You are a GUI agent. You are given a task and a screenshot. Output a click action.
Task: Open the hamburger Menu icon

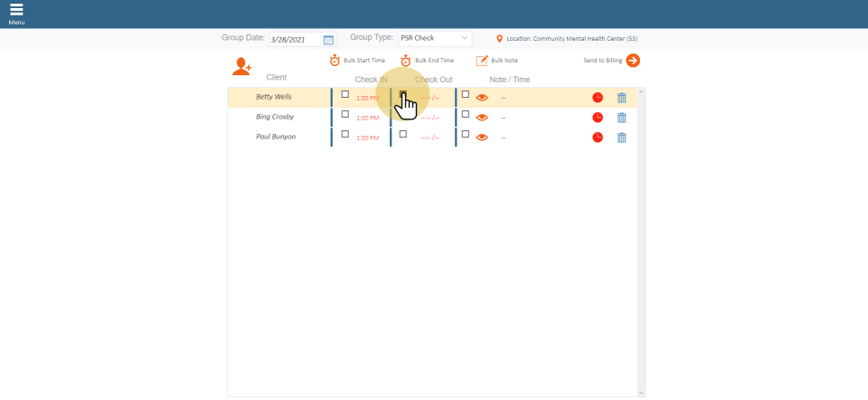click(16, 10)
